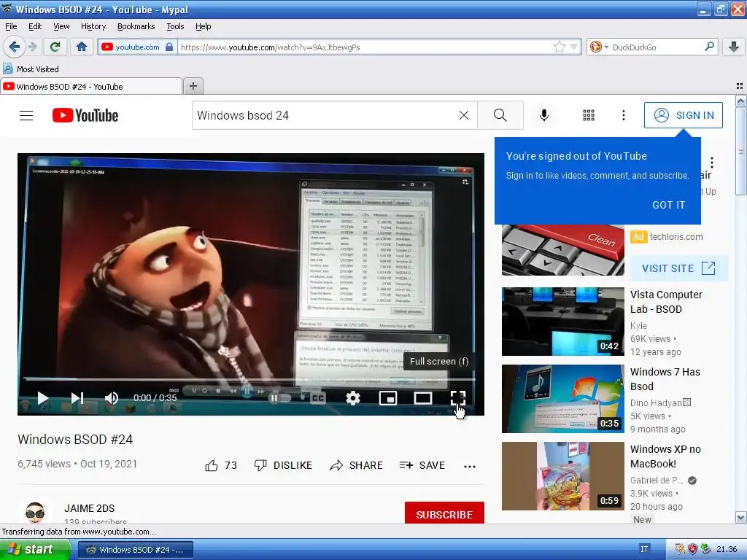Open the History menu

coord(93,27)
